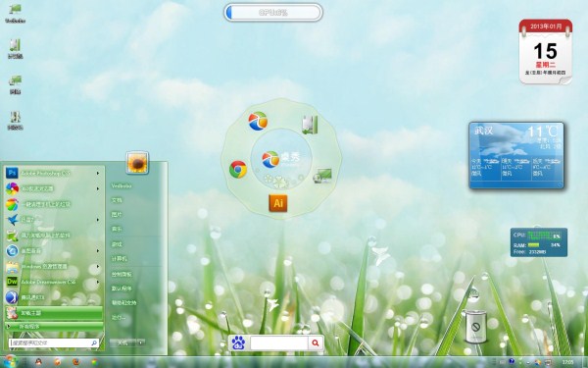
Task: Open the green tower icon in circular launcher
Action: pyautogui.click(x=310, y=125)
